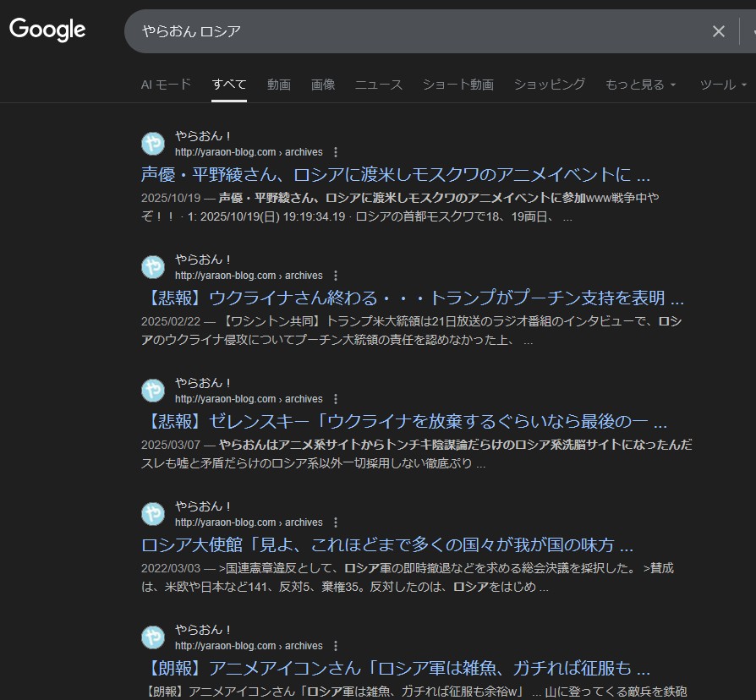756x700 pixels.
Task: Switch to the AI モード tab
Action: click(166, 85)
